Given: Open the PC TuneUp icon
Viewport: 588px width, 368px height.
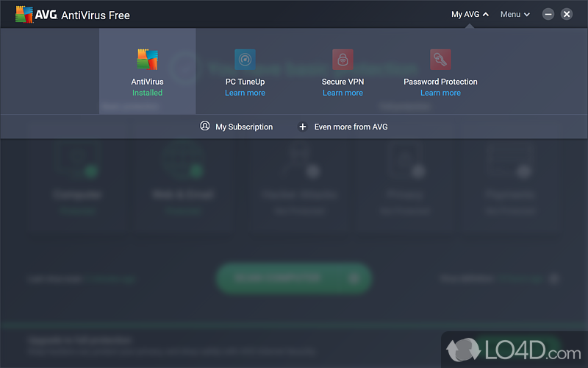Looking at the screenshot, I should pos(245,60).
